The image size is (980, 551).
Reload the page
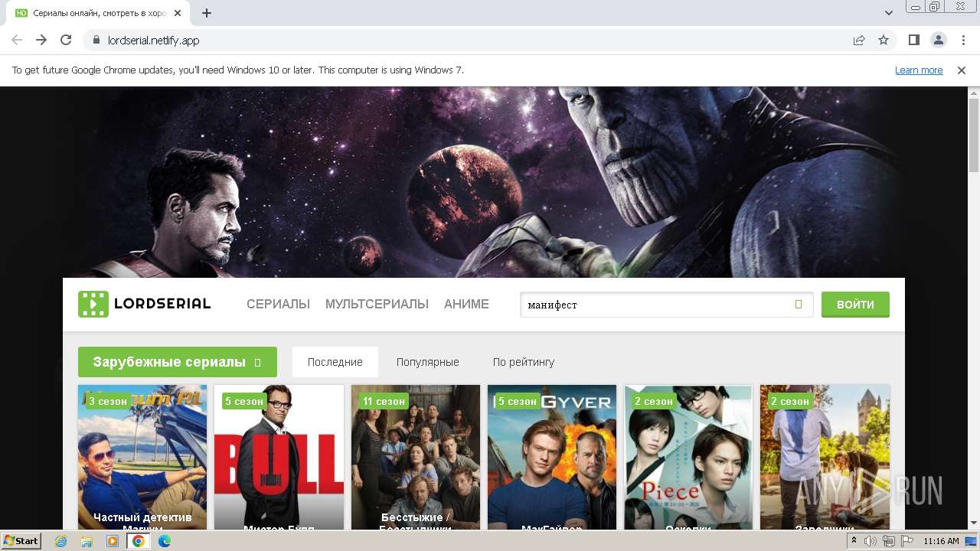[66, 40]
